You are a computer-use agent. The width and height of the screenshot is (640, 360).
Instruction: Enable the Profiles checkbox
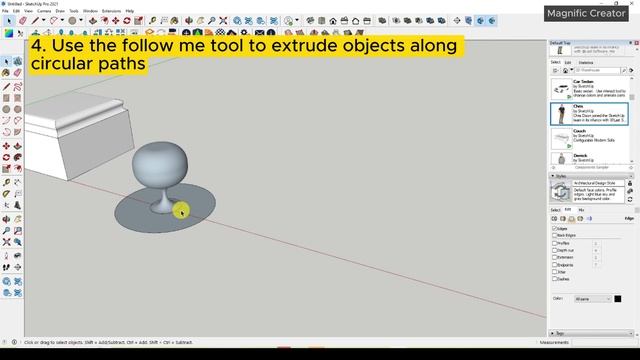click(554, 243)
